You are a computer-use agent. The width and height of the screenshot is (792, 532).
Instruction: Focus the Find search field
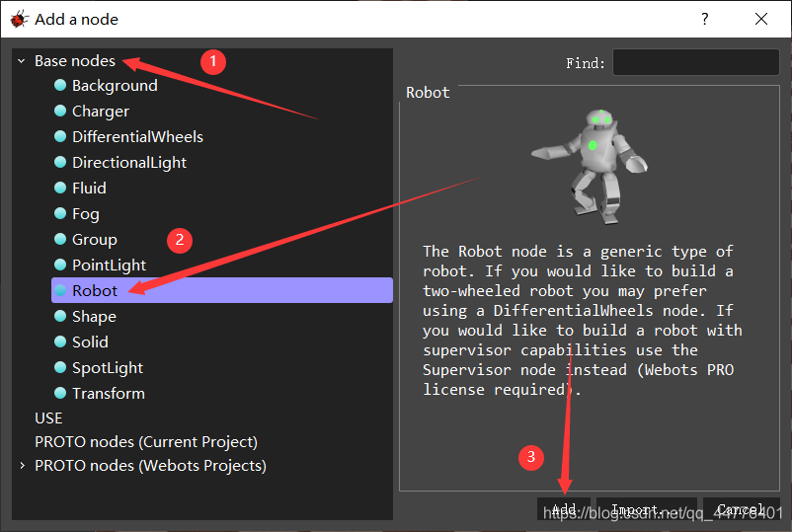click(695, 62)
